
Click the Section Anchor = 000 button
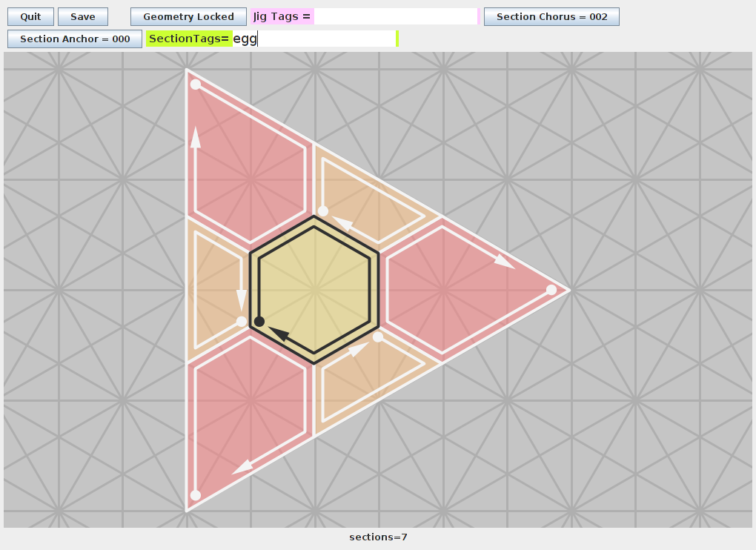[x=75, y=39]
